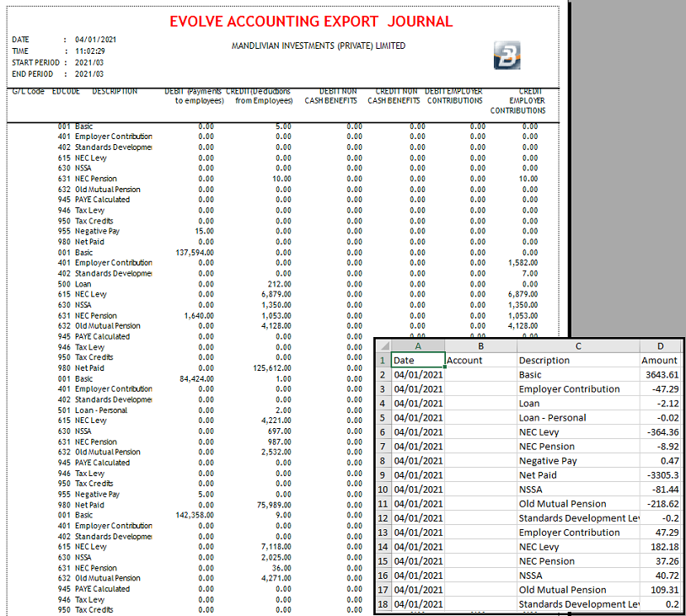Click the Net Paid credit value 125,612.00
Viewport: 686px width, 616px height.
[x=272, y=368]
